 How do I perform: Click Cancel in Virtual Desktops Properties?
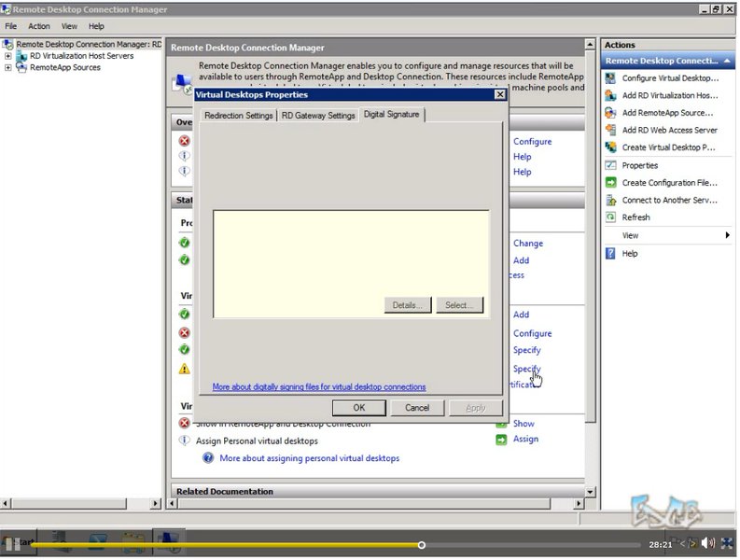pyautogui.click(x=417, y=409)
